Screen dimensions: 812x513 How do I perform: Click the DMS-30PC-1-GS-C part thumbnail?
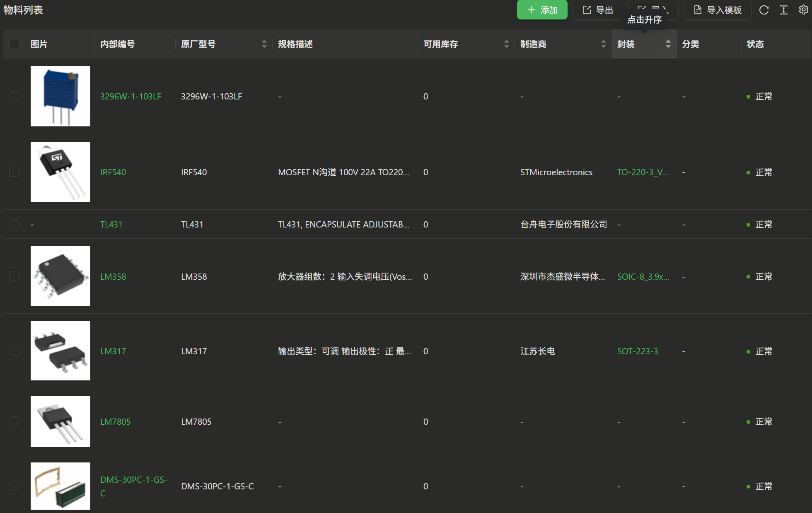coord(60,486)
